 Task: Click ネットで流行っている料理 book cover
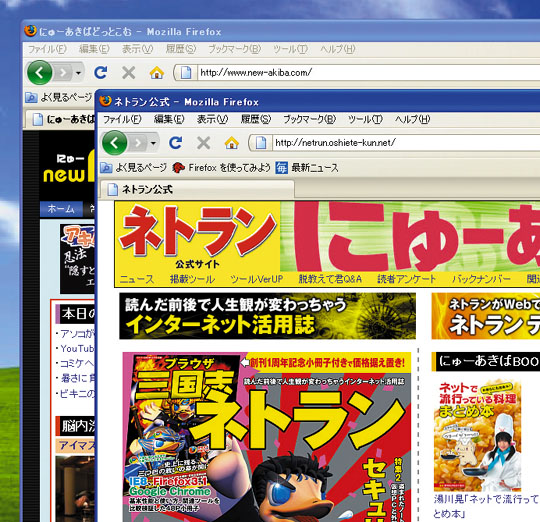[477, 435]
